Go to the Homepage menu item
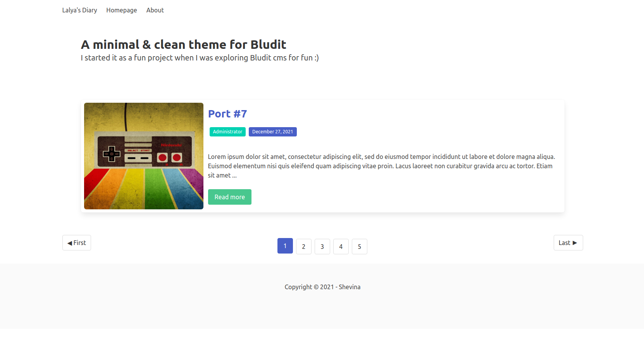 tap(122, 10)
